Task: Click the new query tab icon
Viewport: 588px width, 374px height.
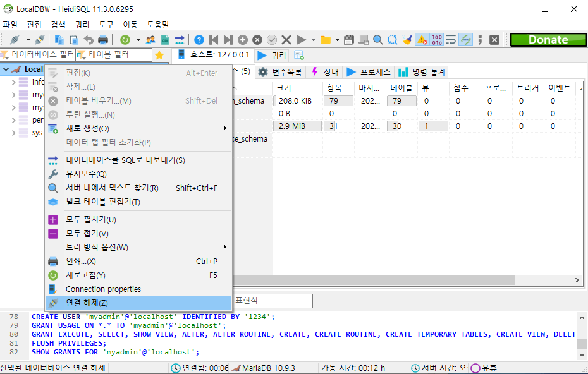Action: pos(299,55)
